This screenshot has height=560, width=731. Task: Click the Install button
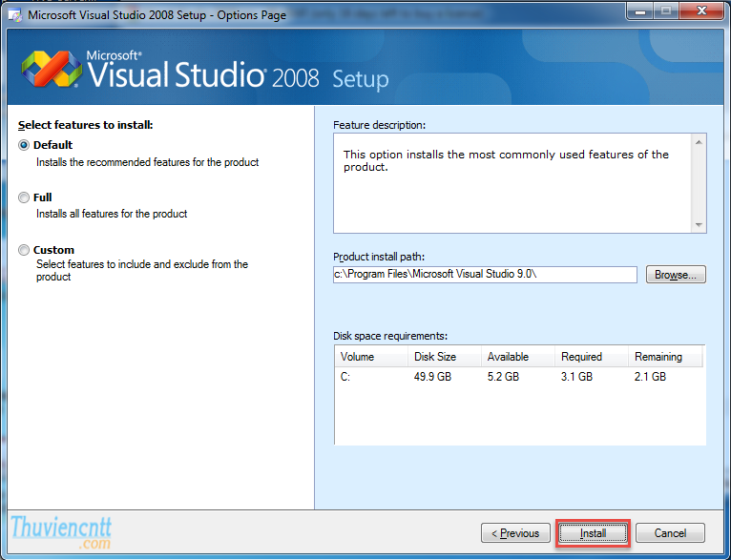click(593, 533)
